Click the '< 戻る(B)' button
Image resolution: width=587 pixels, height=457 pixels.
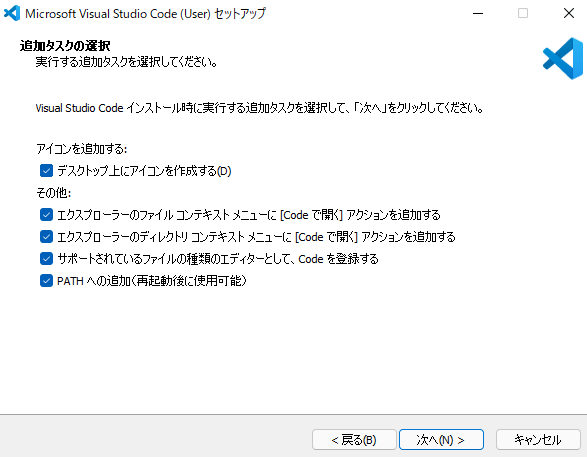pyautogui.click(x=354, y=439)
